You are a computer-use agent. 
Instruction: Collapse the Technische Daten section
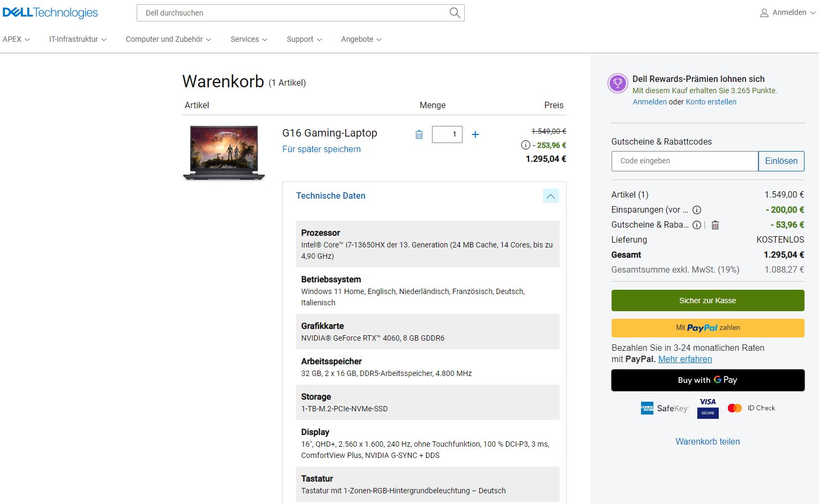(550, 196)
